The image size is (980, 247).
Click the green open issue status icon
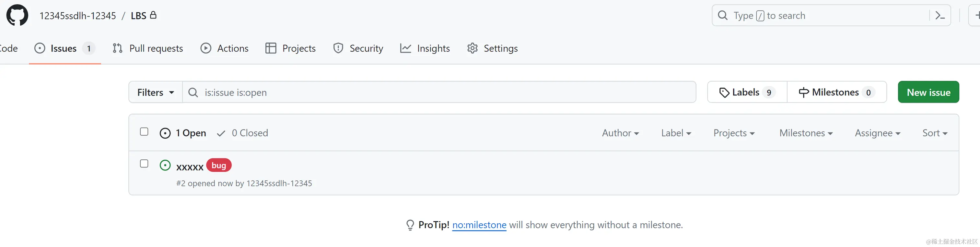point(165,166)
